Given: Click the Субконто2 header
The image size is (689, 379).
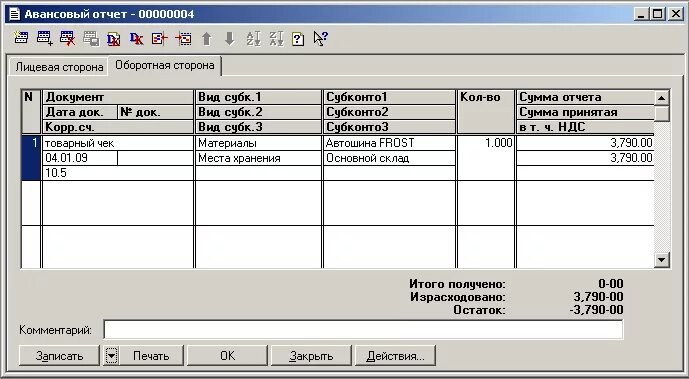Looking at the screenshot, I should pos(389,112).
